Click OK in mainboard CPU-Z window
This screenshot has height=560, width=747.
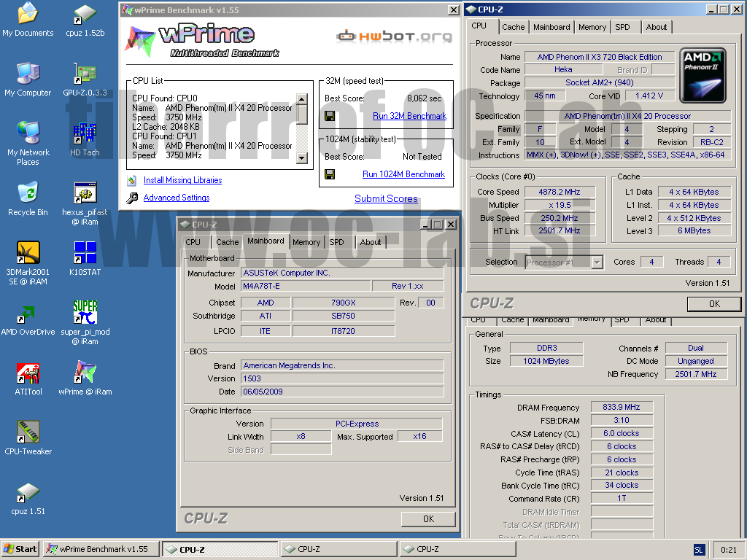click(428, 519)
